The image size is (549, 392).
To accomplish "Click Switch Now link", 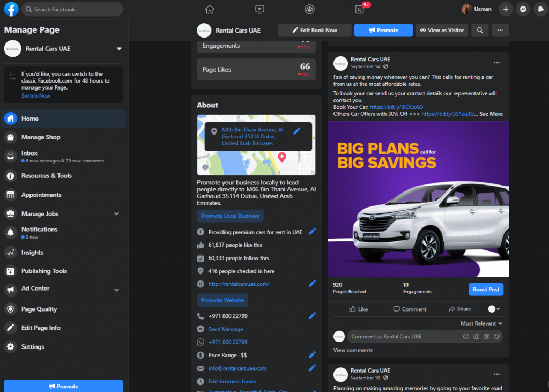I will (36, 95).
